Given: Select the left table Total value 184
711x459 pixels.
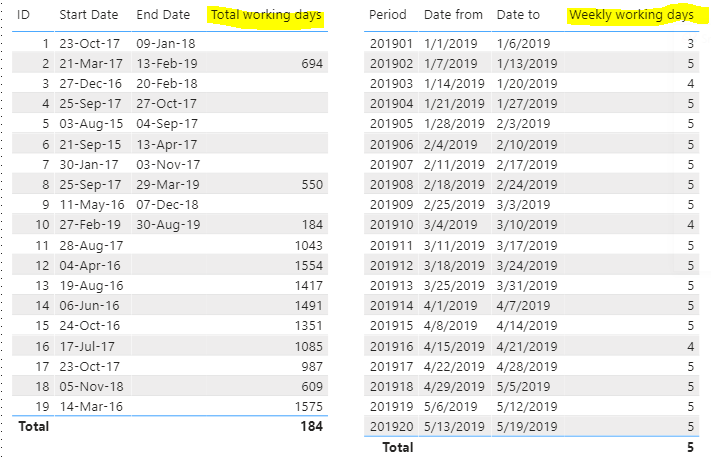Looking at the screenshot, I should 312,426.
